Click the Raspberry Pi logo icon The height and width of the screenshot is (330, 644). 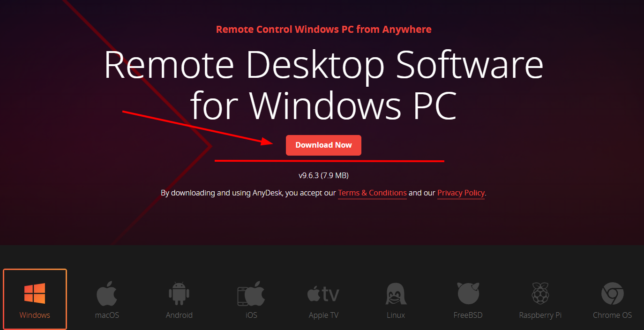click(x=540, y=293)
